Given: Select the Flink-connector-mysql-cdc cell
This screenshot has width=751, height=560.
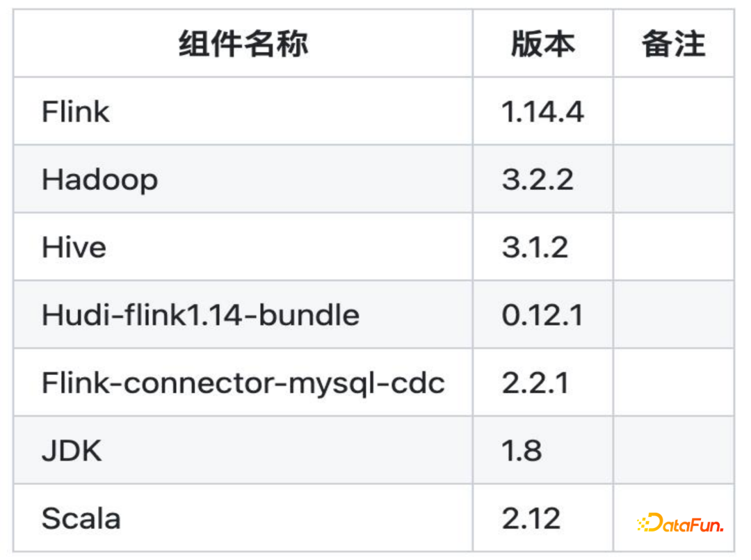Looking at the screenshot, I should click(x=243, y=383).
